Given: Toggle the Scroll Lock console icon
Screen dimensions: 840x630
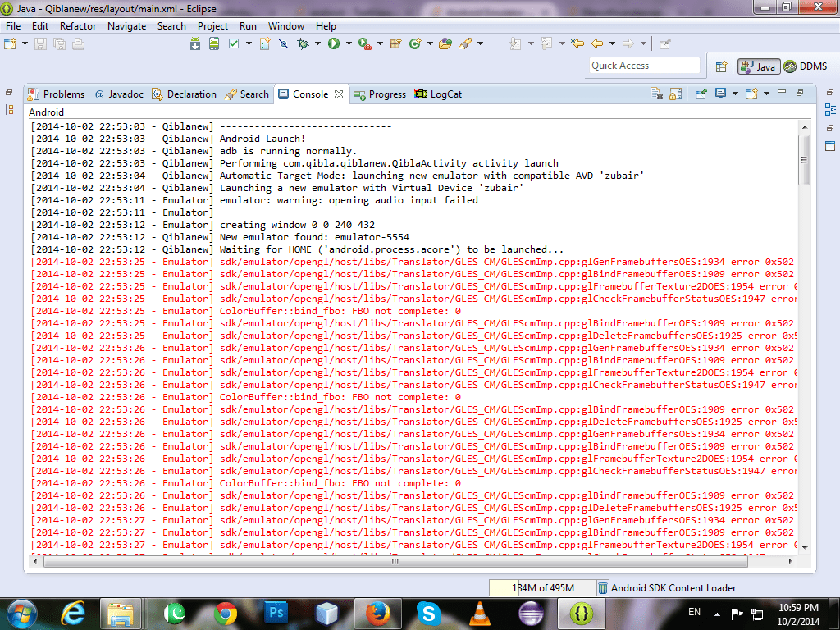Looking at the screenshot, I should click(676, 94).
